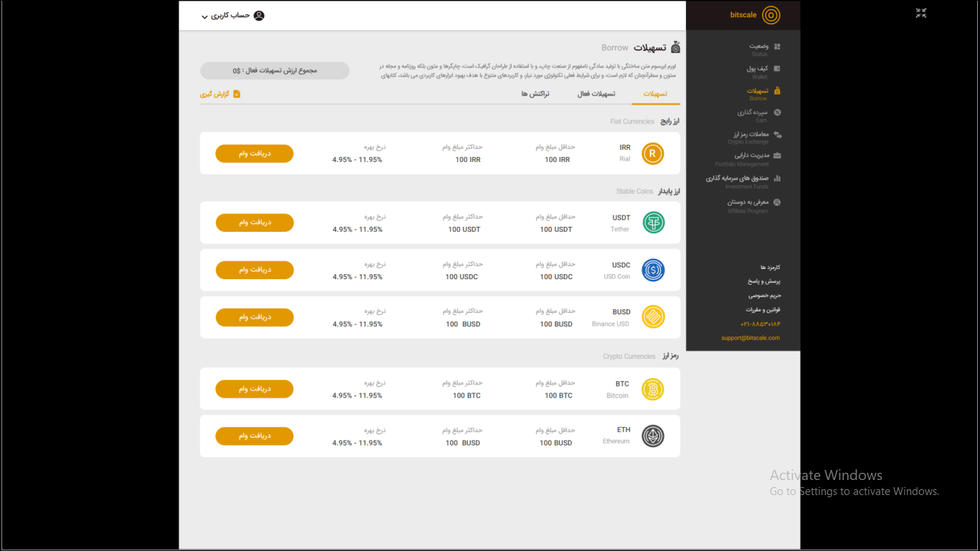Viewport: 980px width, 551px height.
Task: Open the Status sidebar item
Action: tap(760, 50)
